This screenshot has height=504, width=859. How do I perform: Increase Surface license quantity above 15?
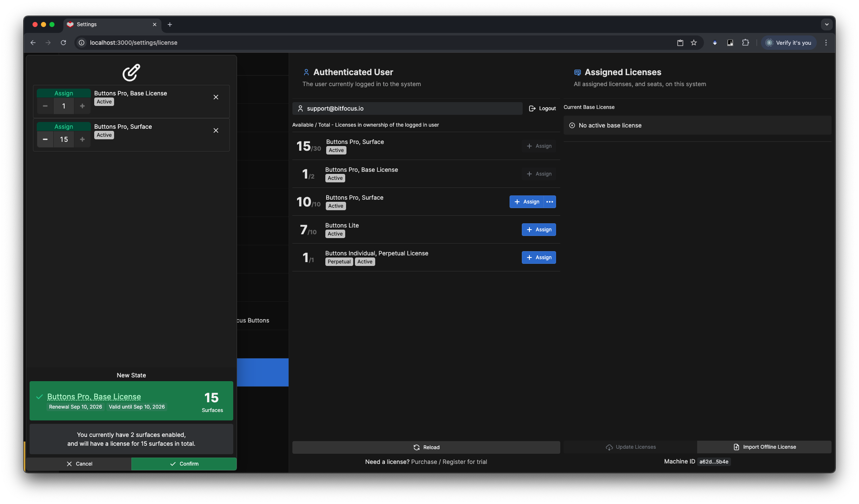click(82, 139)
